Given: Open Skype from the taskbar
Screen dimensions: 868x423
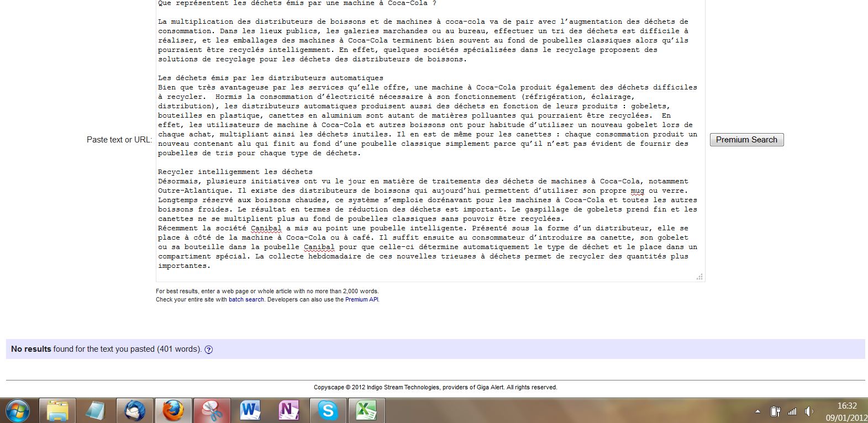Looking at the screenshot, I should (x=328, y=411).
